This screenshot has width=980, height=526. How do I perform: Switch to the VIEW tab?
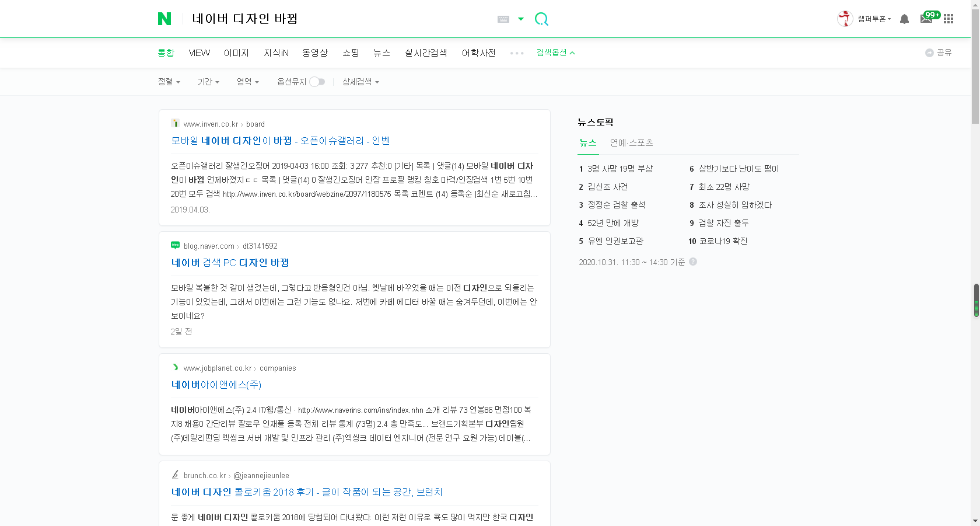[199, 53]
